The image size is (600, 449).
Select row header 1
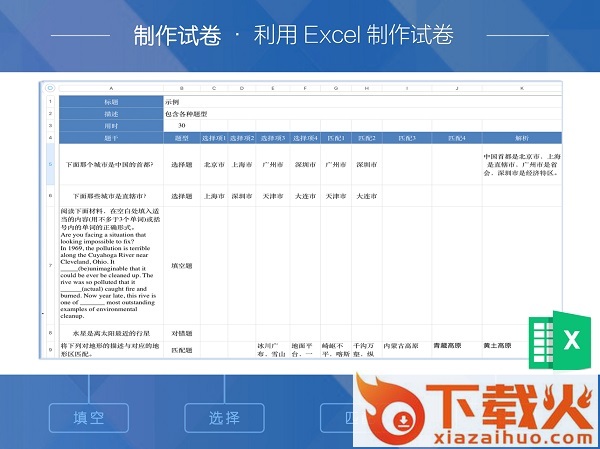pyautogui.click(x=51, y=102)
